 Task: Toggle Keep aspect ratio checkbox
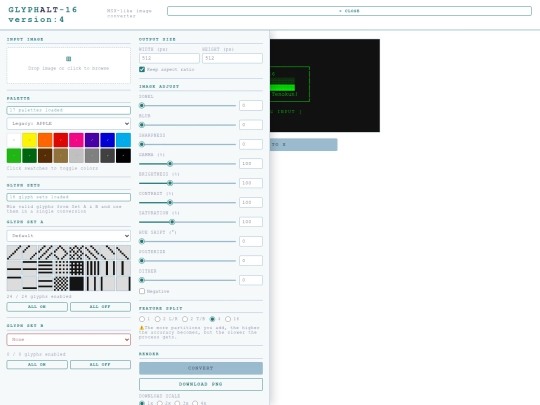pos(142,69)
